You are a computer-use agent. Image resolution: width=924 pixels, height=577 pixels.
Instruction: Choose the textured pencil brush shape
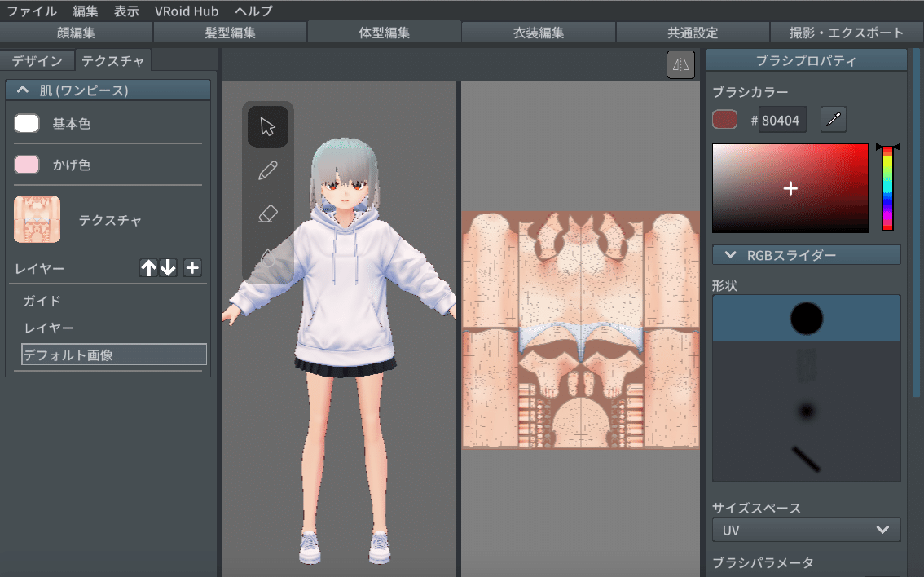pos(806,365)
